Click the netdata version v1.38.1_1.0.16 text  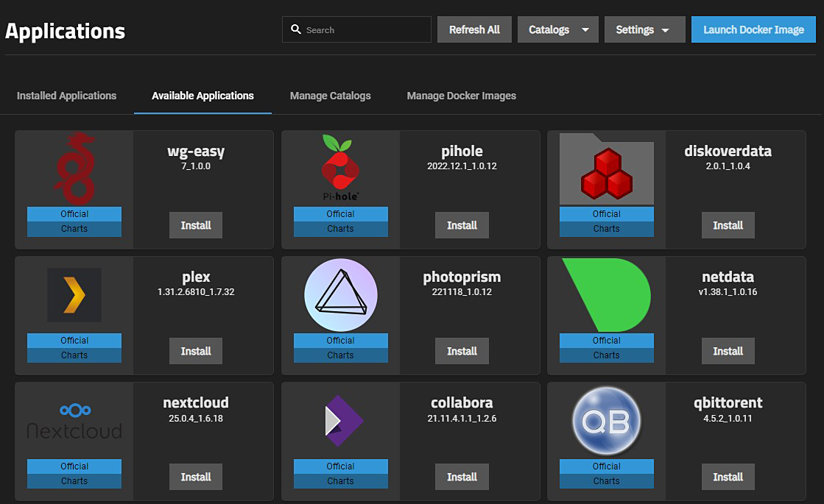(x=728, y=292)
